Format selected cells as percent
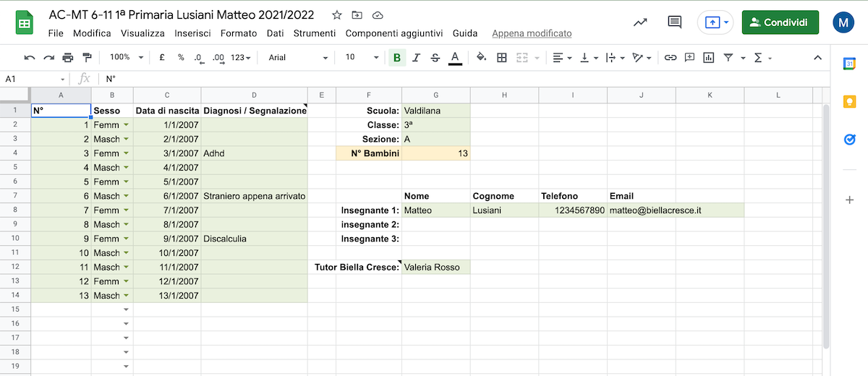This screenshot has width=868, height=376. click(181, 57)
